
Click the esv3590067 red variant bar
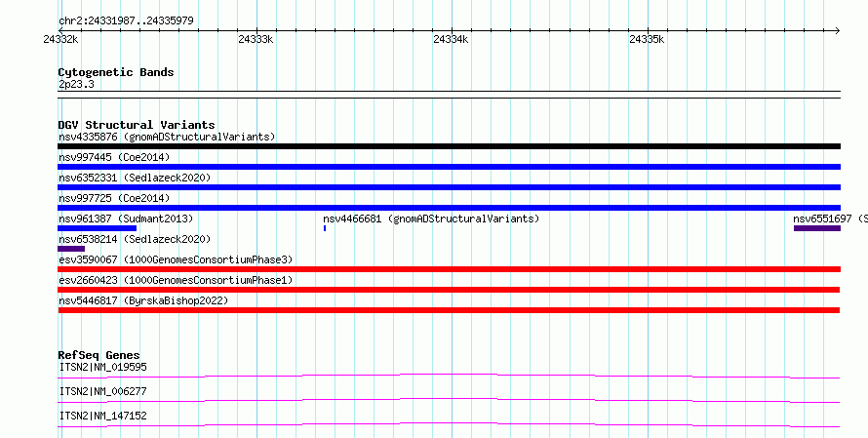[449, 269]
